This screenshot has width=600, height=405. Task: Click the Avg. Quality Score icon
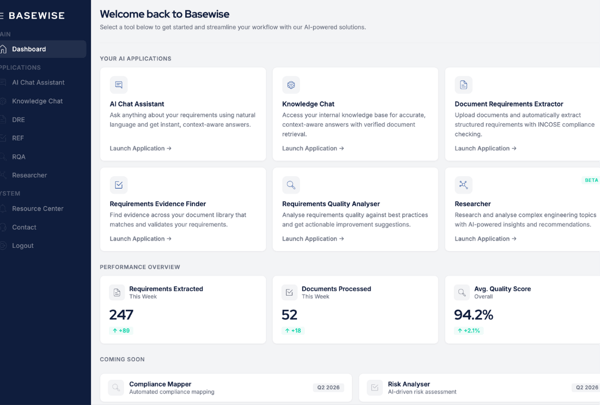coord(462,292)
